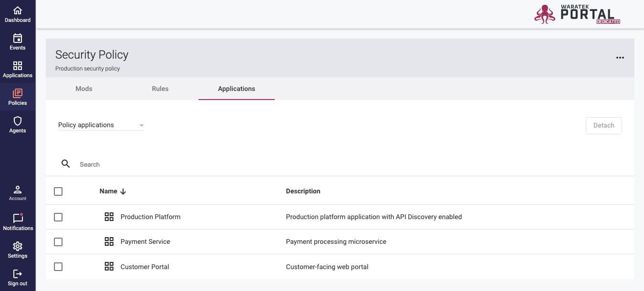Screen dimensions: 644x291
Task: Tick the Production Platform row checkbox
Action: click(58, 217)
